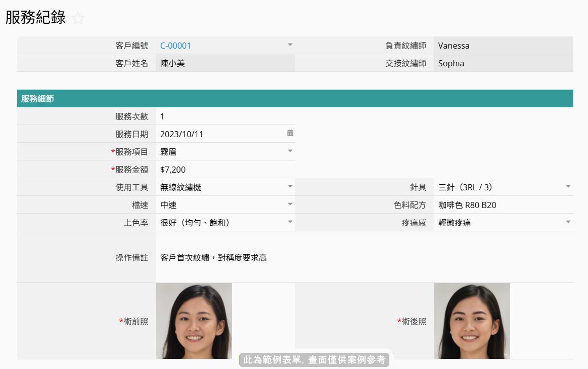588x369 pixels.
Task: Expand the 檔速 dropdown showing 中速
Action: [x=290, y=204]
